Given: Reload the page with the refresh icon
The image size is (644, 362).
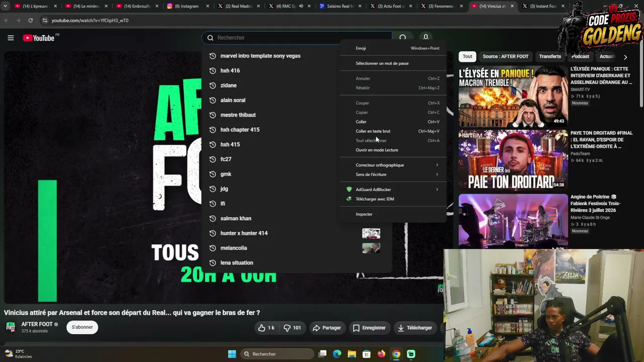Looking at the screenshot, I should tap(31, 20).
